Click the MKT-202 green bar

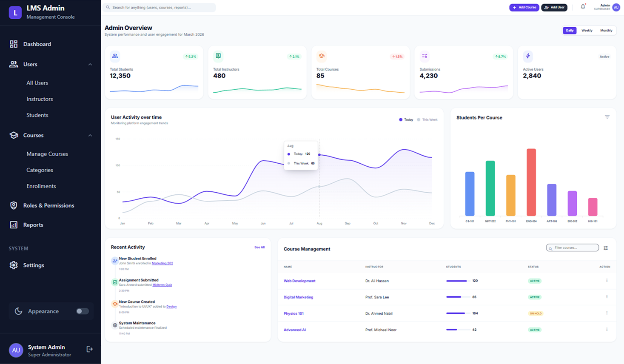[490, 188]
